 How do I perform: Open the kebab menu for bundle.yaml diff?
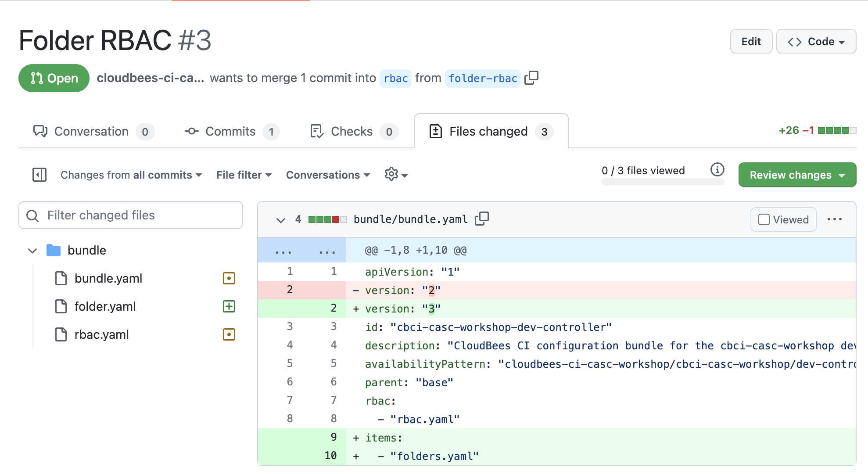click(x=835, y=219)
